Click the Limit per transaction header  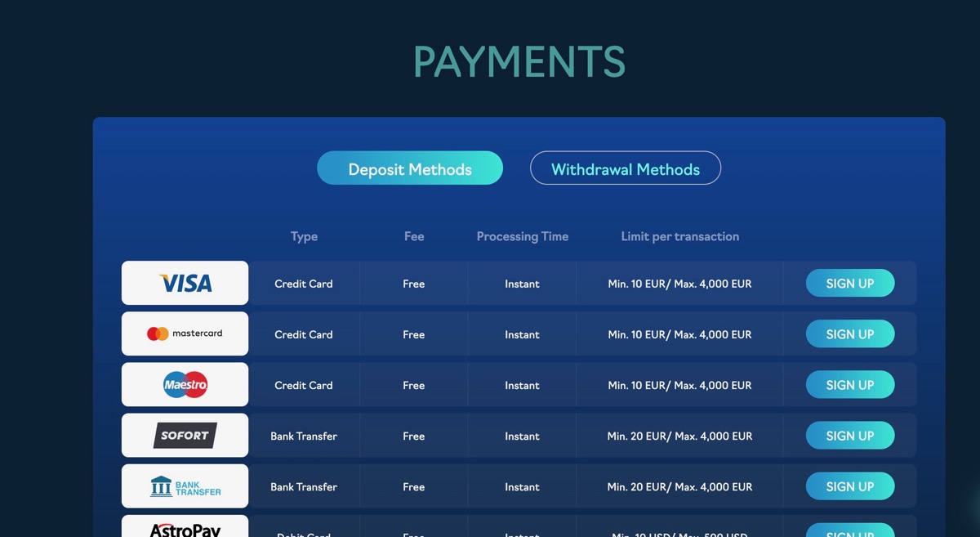pos(679,236)
